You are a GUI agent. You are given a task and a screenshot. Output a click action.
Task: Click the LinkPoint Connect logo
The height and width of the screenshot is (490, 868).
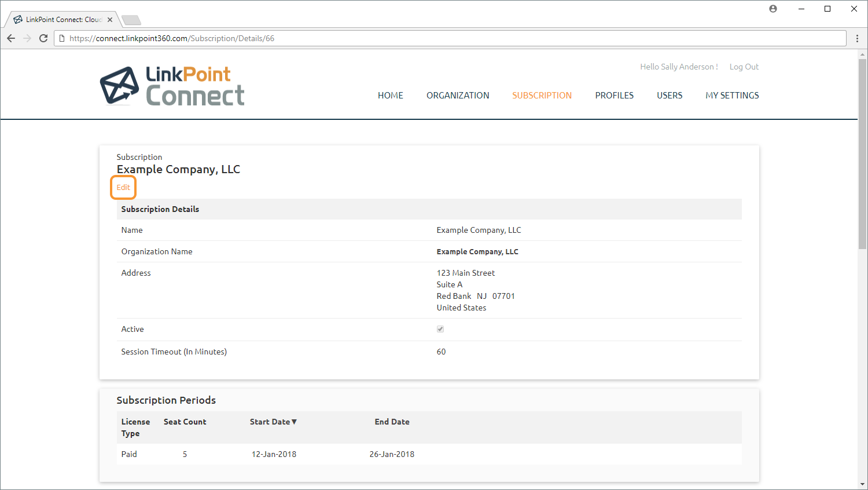(x=172, y=86)
